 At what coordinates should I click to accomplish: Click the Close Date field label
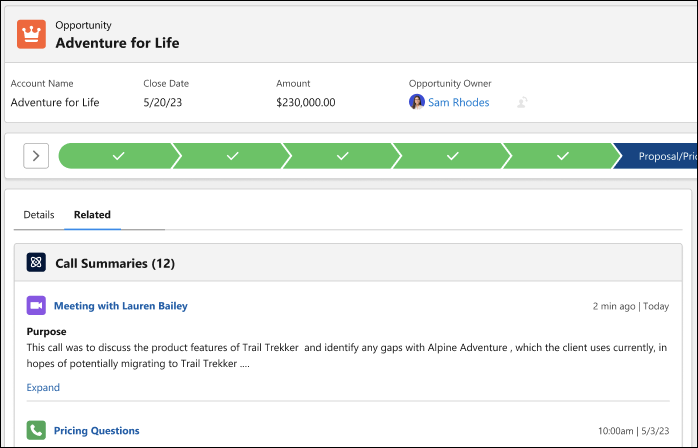pyautogui.click(x=166, y=83)
